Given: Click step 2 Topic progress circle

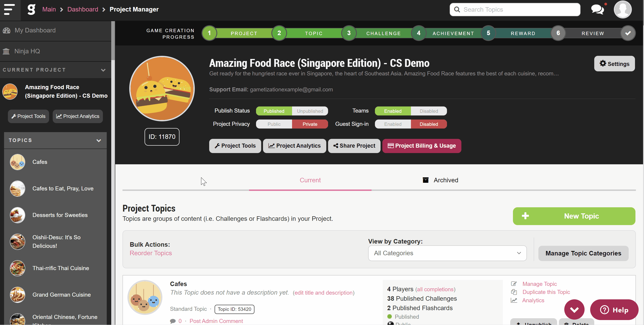Looking at the screenshot, I should 279,33.
